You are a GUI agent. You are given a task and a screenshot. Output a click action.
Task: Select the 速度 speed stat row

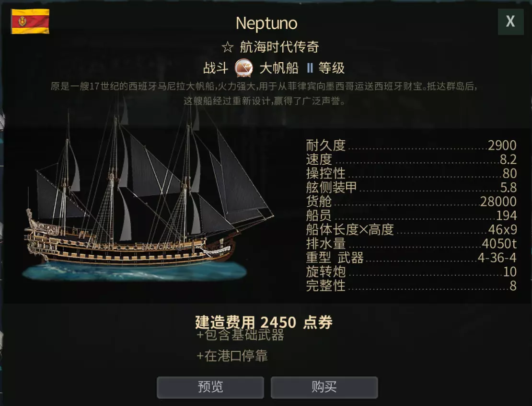pos(411,159)
